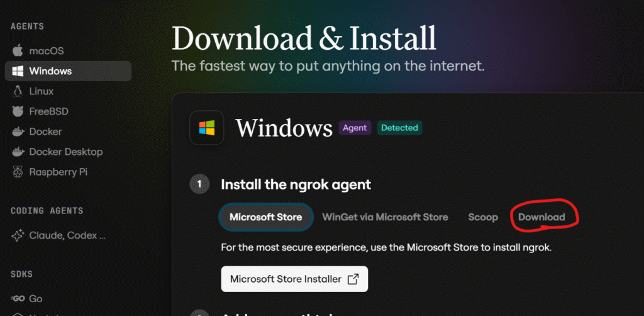Click the Download & Install heading
The image size is (644, 316).
click(x=304, y=38)
